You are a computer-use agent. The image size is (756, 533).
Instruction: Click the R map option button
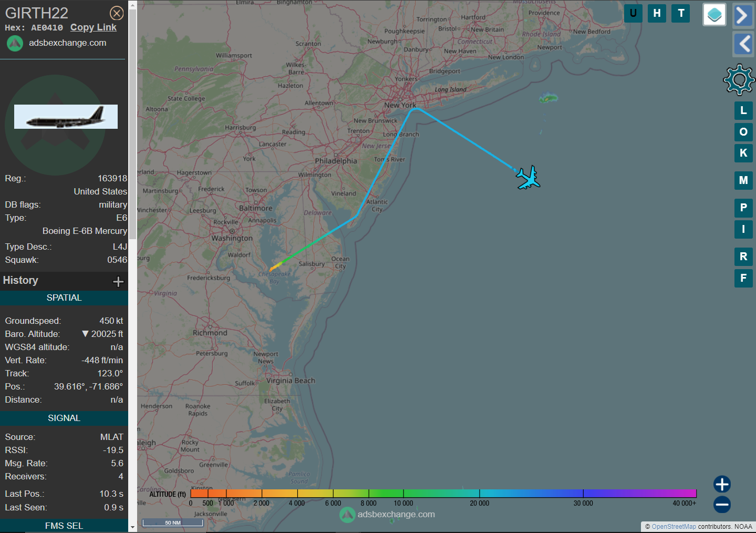click(x=743, y=257)
